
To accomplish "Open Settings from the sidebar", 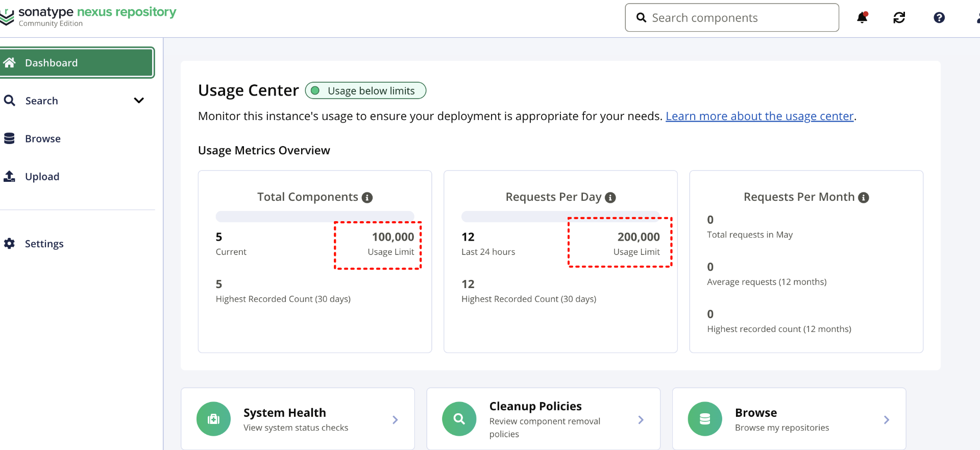I will (44, 244).
